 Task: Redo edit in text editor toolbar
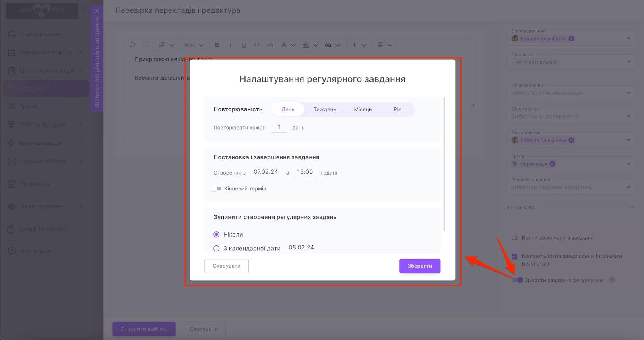pyautogui.click(x=146, y=45)
